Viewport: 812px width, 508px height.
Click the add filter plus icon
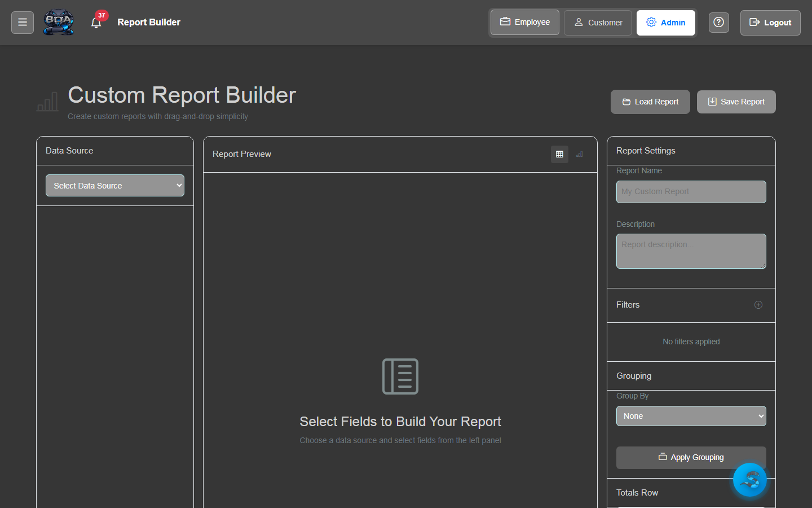[x=758, y=305]
